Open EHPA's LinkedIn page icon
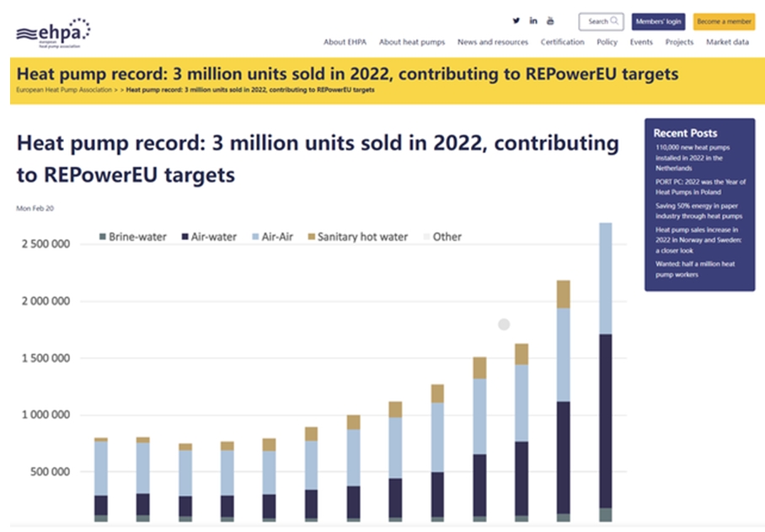The width and height of the screenshot is (765, 532). 533,20
